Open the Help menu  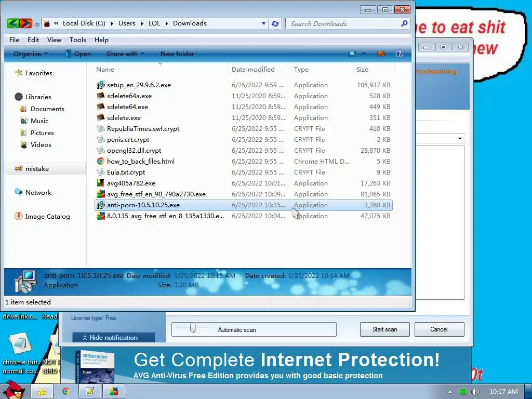point(101,39)
